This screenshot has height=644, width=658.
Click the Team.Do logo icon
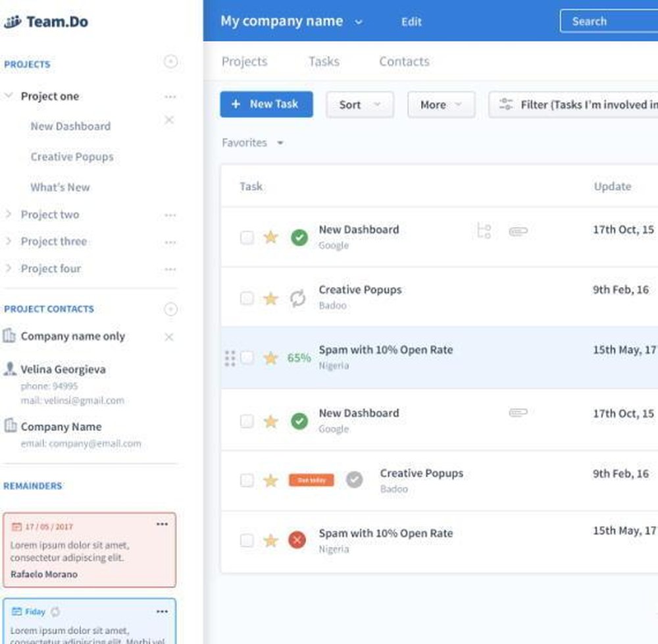tap(13, 22)
